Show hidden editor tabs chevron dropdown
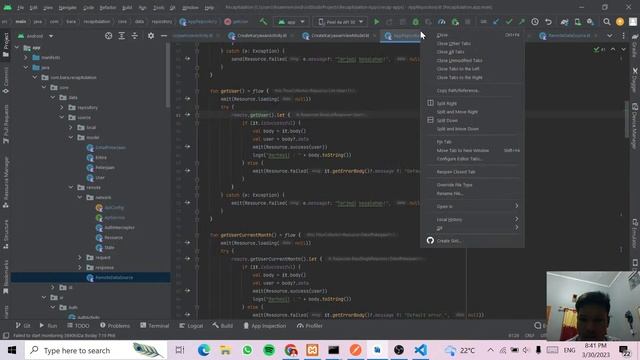 coord(609,36)
